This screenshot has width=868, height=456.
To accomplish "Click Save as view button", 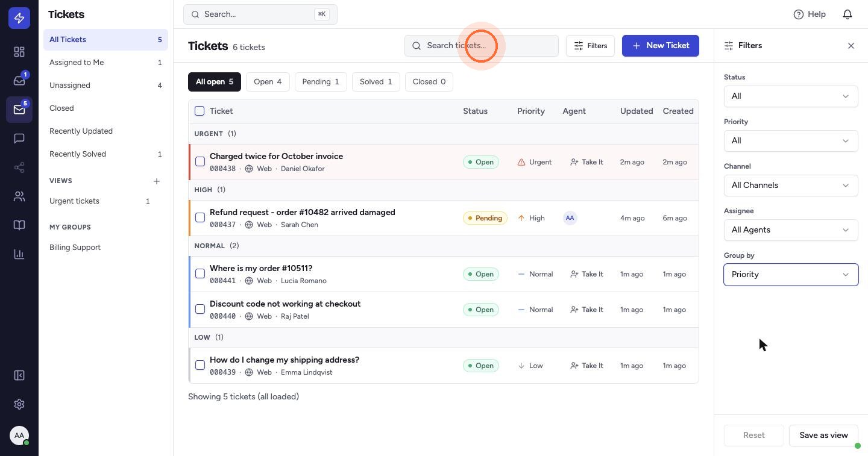I will pos(823,436).
